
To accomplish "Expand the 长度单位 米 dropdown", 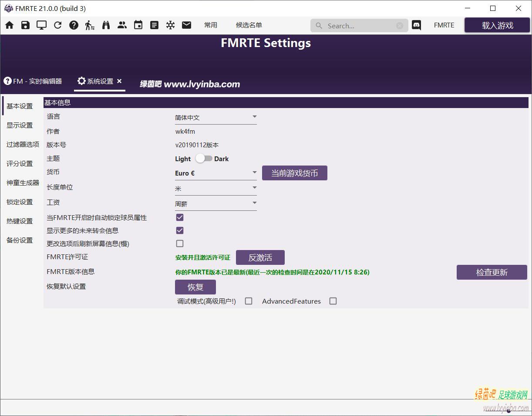I will point(215,189).
